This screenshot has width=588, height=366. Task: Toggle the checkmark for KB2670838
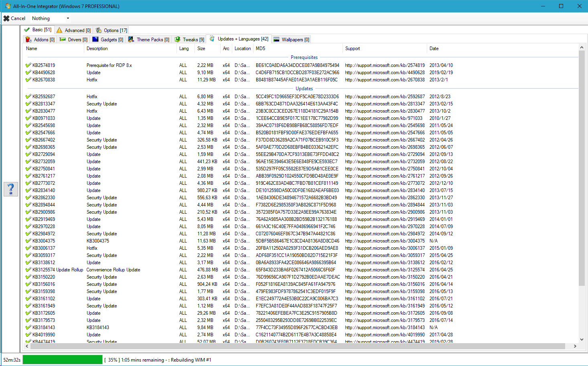click(28, 80)
